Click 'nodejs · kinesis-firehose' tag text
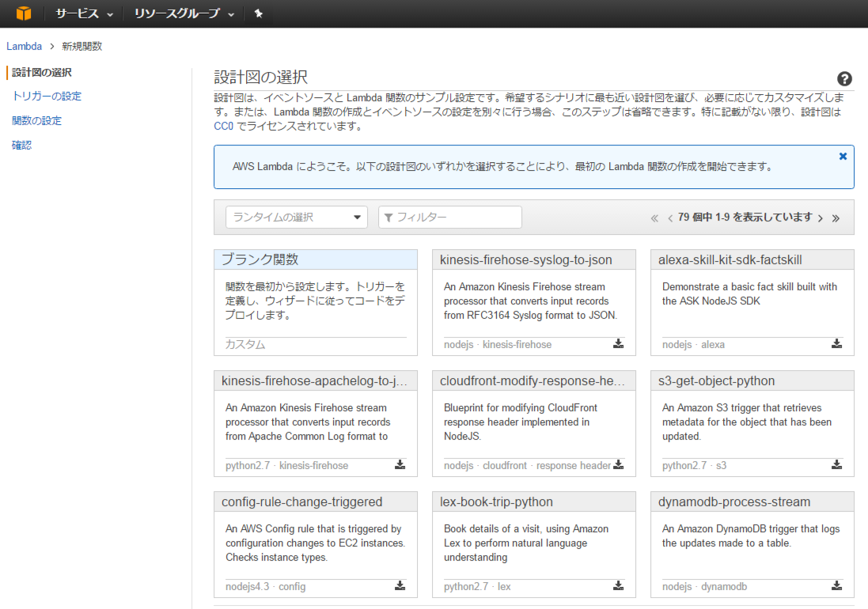Screen dimensions: 868x609 [x=498, y=345]
